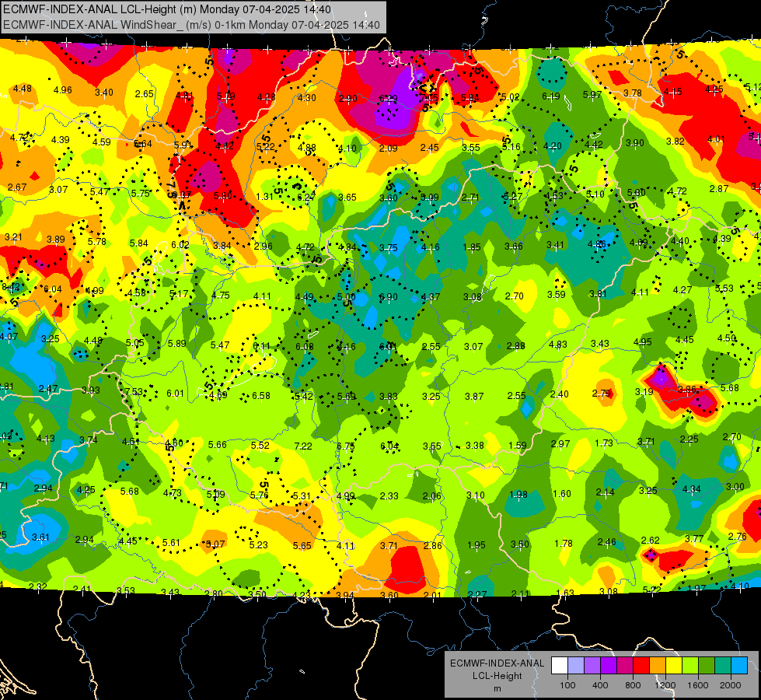Click the sky blue legend swatch
This screenshot has height=700, width=761.
[x=739, y=666]
